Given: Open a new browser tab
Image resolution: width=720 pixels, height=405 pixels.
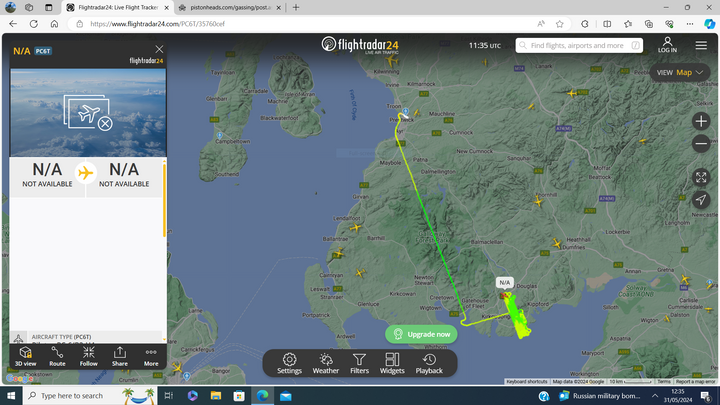Looking at the screenshot, I should [x=296, y=8].
